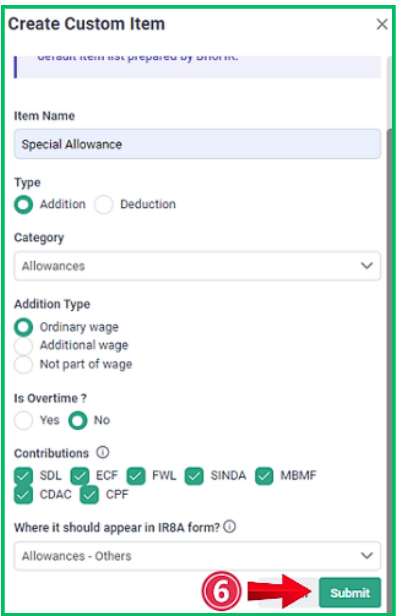
Task: Click the Item Name input field
Action: tap(197, 144)
